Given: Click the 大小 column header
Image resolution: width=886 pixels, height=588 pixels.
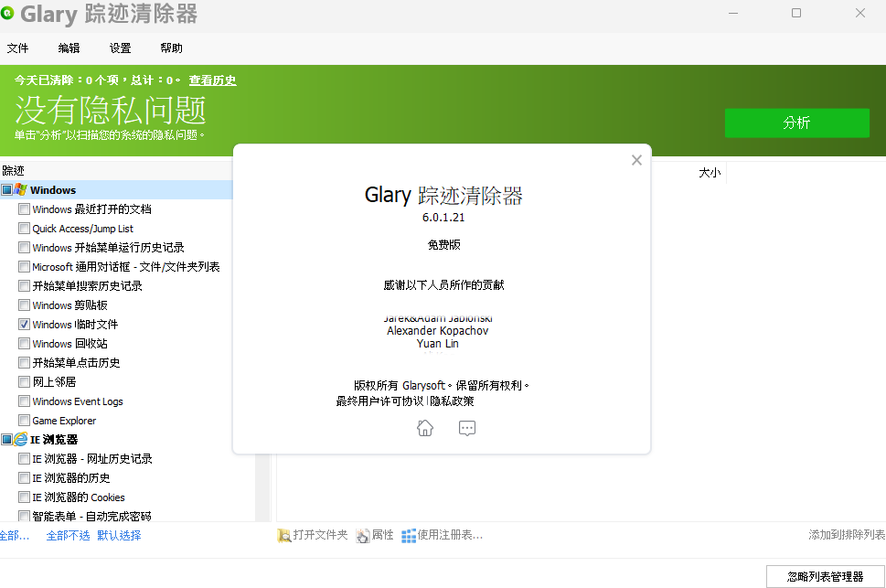Looking at the screenshot, I should (x=710, y=173).
